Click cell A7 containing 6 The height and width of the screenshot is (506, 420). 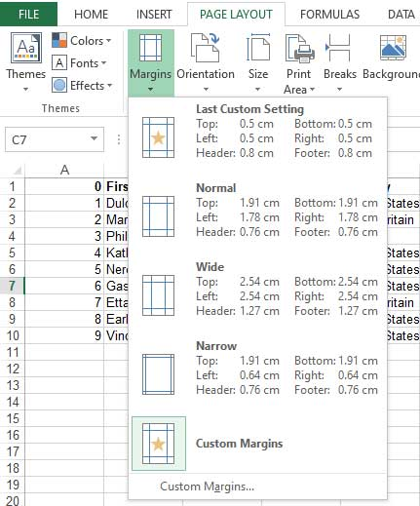tap(64, 286)
